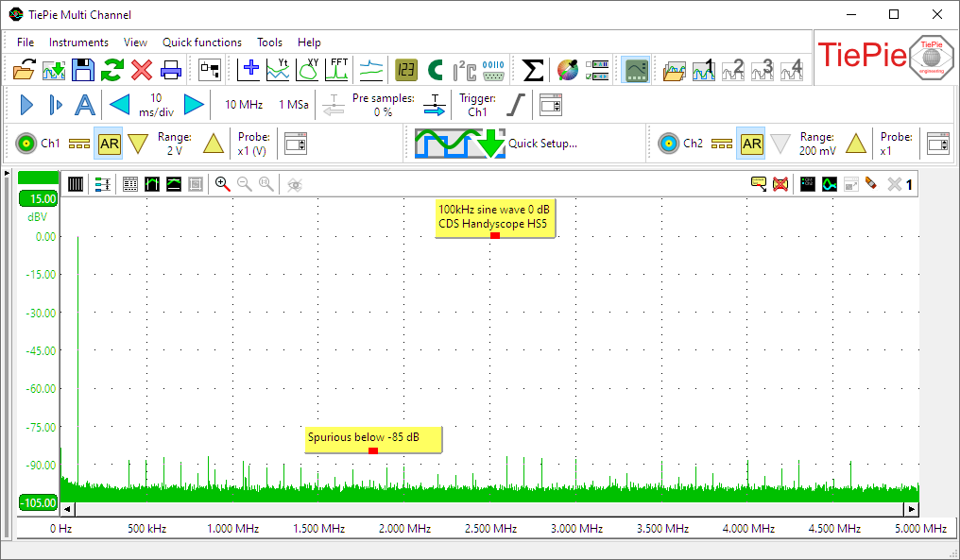960x560 pixels.
Task: Open Ch1 settings window dropdown
Action: (x=296, y=144)
